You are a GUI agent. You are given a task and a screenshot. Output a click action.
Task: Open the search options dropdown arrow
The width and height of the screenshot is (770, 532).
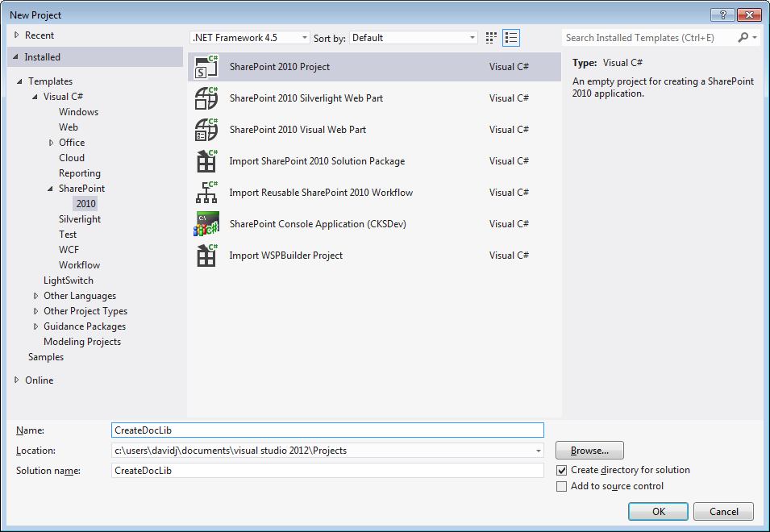(755, 37)
